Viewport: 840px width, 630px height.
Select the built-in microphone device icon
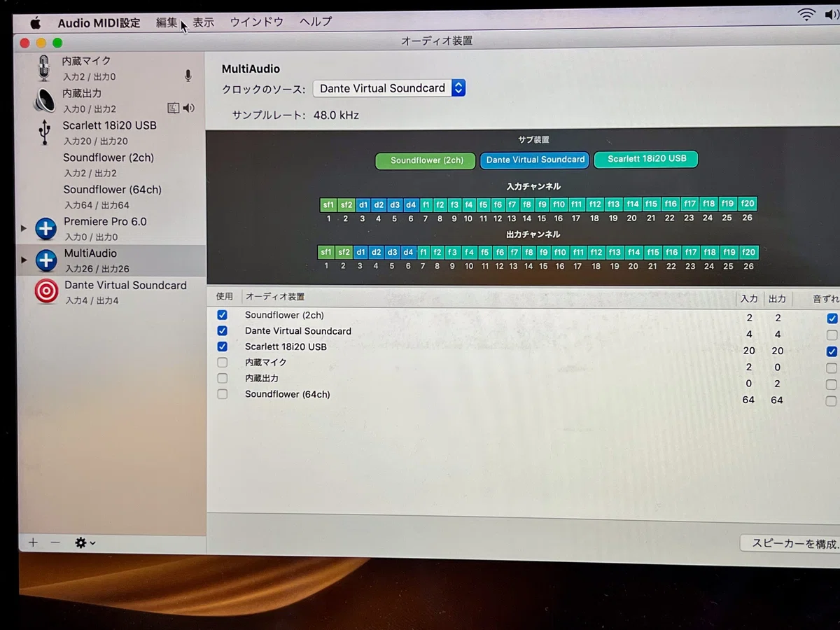45,69
